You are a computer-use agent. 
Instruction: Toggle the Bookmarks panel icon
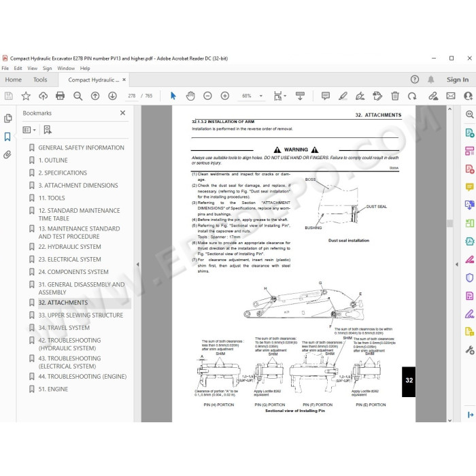click(x=7, y=137)
